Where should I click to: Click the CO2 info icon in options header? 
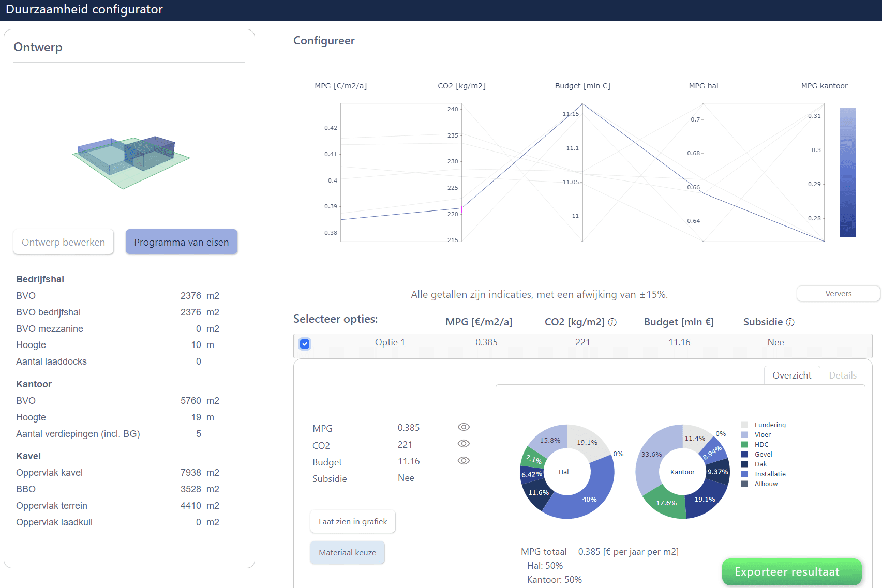[x=612, y=321]
